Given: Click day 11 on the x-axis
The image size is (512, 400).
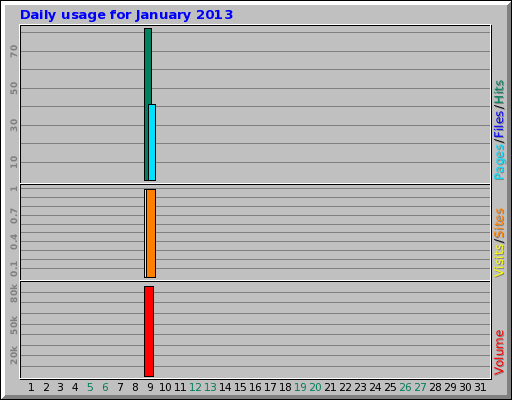Looking at the screenshot, I should pyautogui.click(x=180, y=387).
